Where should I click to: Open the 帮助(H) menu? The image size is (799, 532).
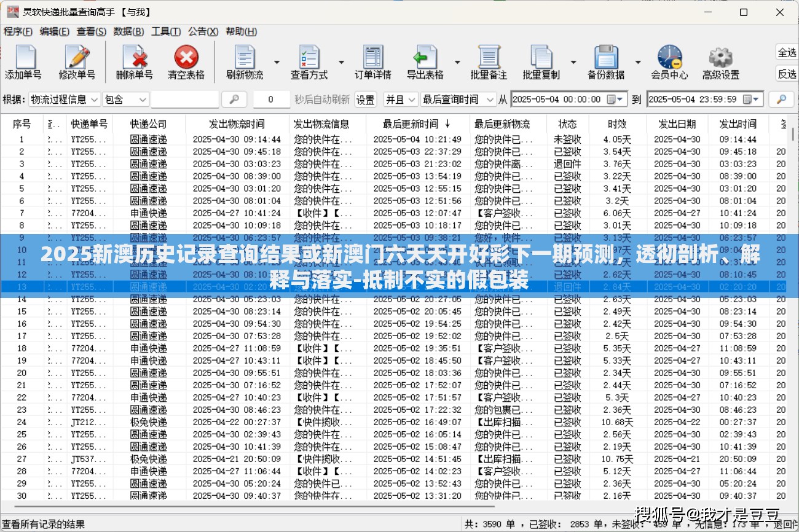(x=241, y=31)
